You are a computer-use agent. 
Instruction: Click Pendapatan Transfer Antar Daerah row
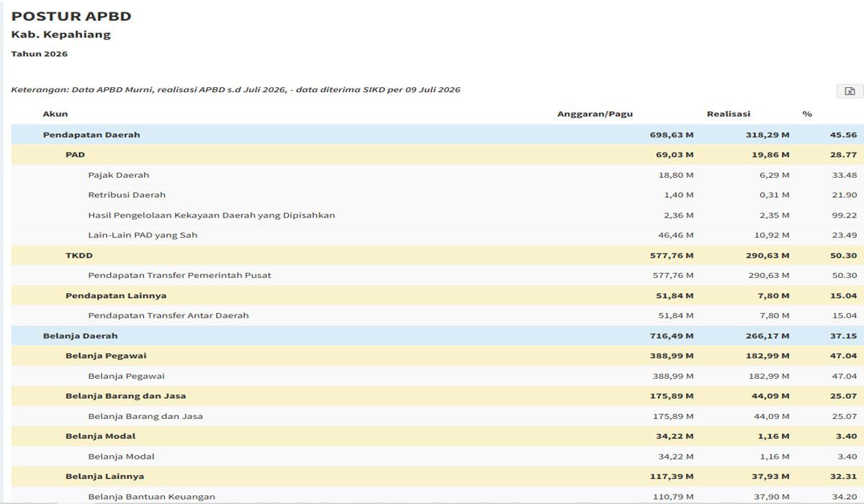[x=438, y=316]
